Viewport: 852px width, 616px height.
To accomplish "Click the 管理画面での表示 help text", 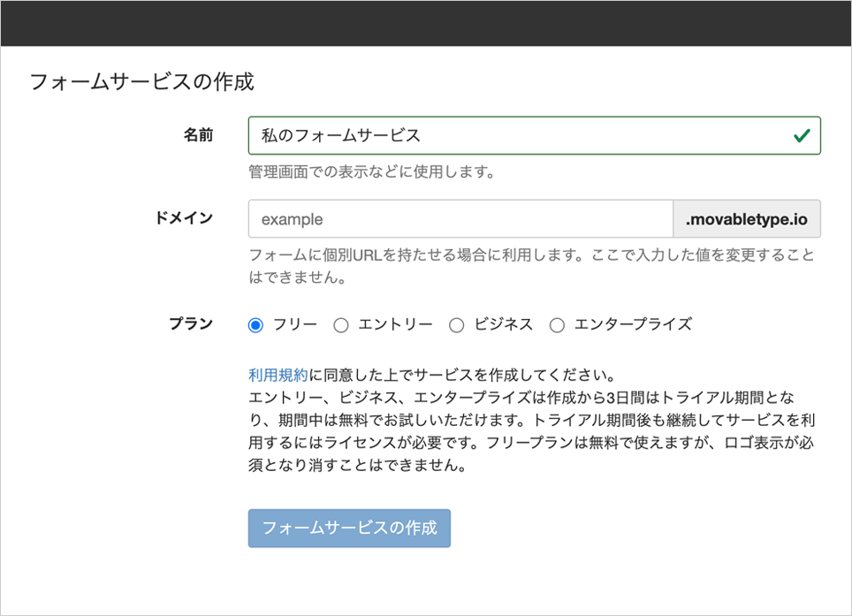I will click(x=370, y=171).
